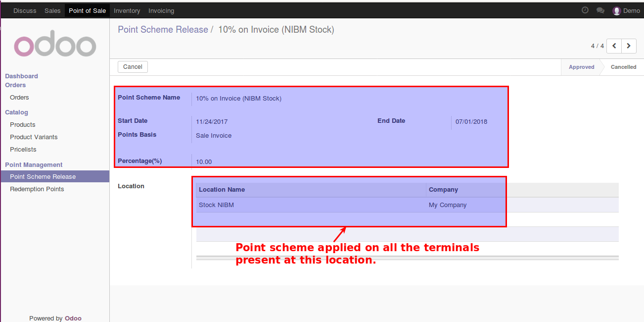644x322 pixels.
Task: Click the Cancel button
Action: click(x=133, y=67)
